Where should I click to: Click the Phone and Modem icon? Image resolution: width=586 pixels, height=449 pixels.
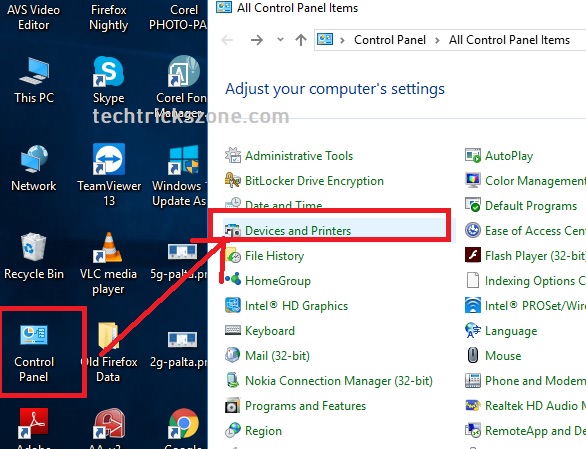coord(473,380)
